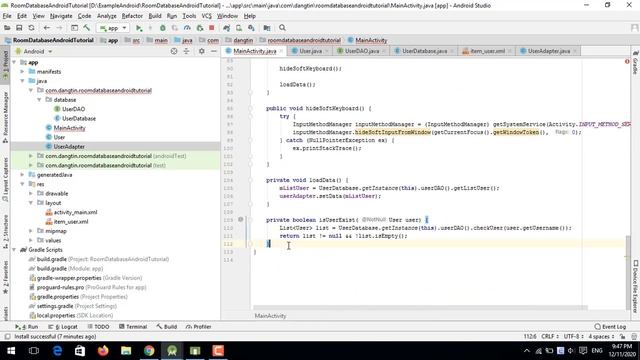640x360 pixels.
Task: Open the Resource Manager side tab
Action: pos(5,117)
